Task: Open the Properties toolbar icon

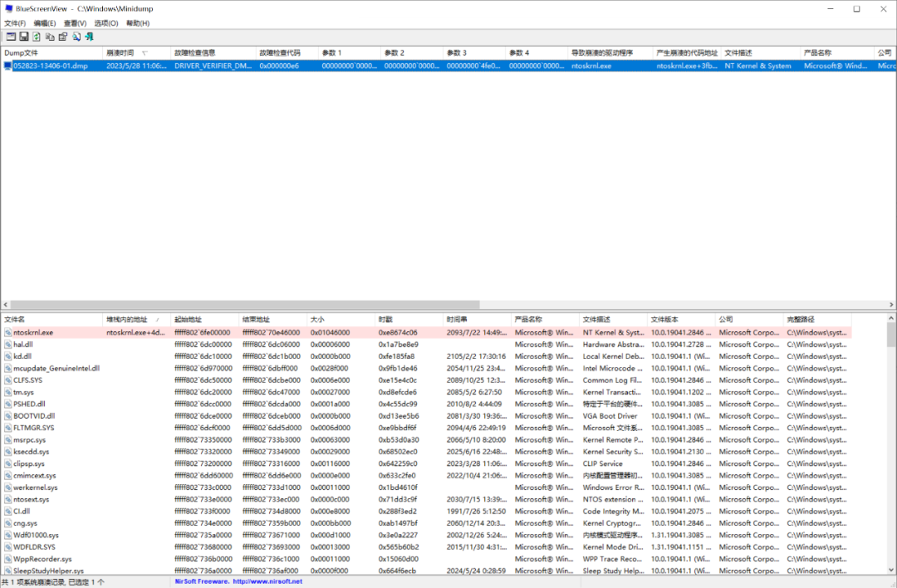Action: pyautogui.click(x=62, y=37)
